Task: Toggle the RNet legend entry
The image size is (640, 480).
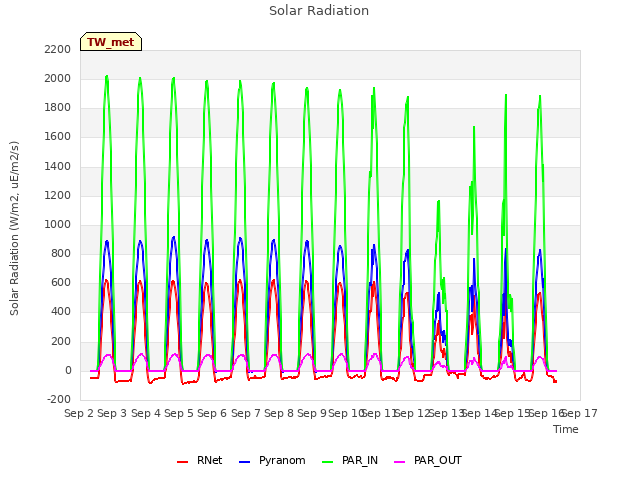Action: [200, 460]
